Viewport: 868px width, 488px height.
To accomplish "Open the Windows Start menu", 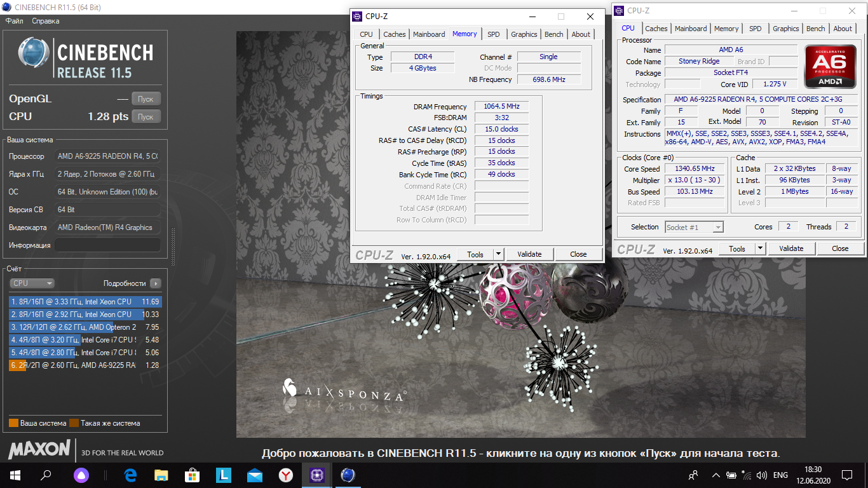I will [x=15, y=475].
